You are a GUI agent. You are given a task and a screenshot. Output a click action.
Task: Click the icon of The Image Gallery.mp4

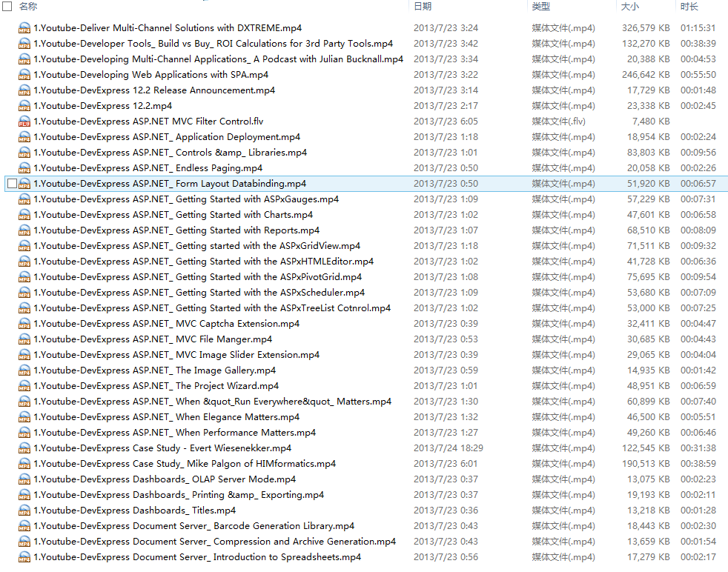pyautogui.click(x=24, y=370)
